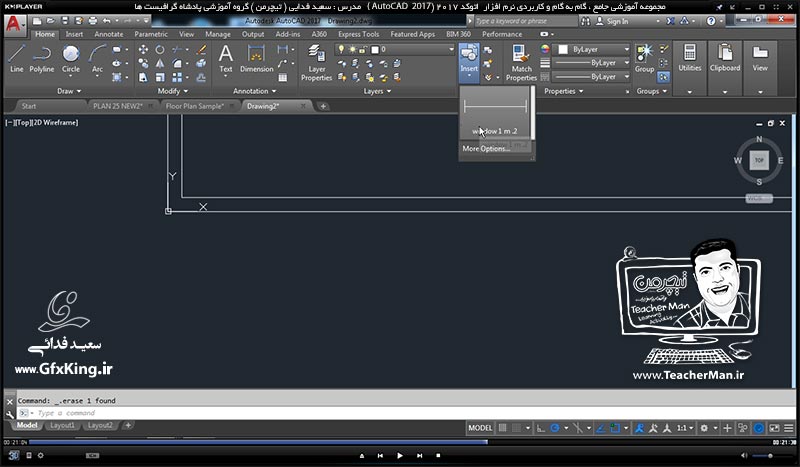Expand the Annotation panel
Viewport: 800px width, 467px height.
[254, 91]
